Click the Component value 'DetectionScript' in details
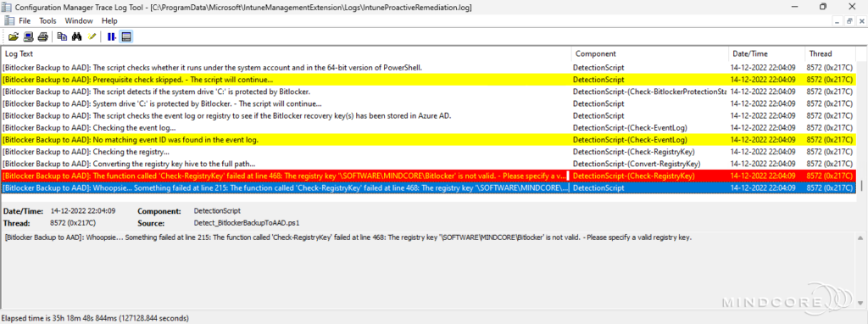The image size is (868, 324). [x=217, y=211]
